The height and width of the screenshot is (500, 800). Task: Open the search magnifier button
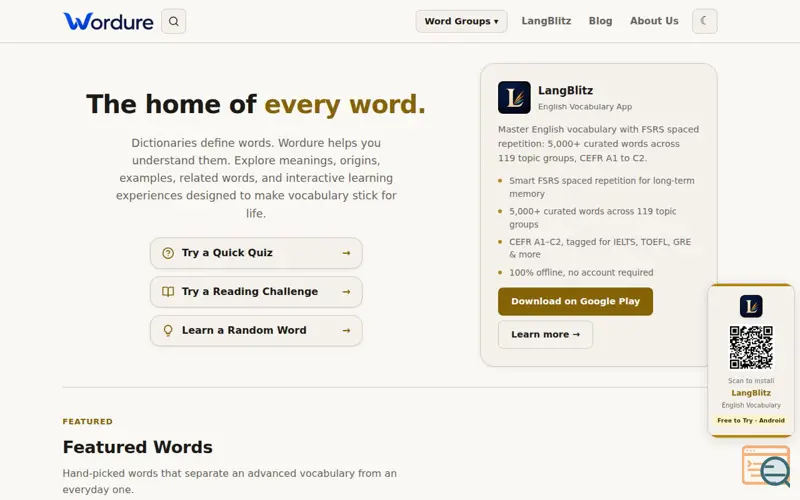[x=173, y=21]
